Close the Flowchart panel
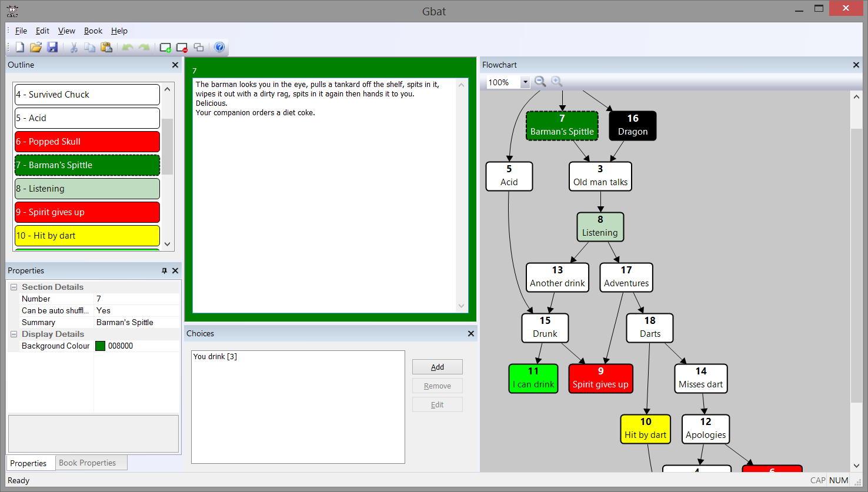868x492 pixels. point(856,65)
